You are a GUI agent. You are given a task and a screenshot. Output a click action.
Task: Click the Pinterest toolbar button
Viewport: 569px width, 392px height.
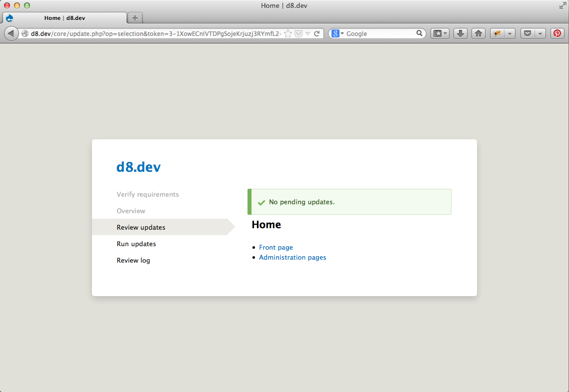[x=557, y=33]
